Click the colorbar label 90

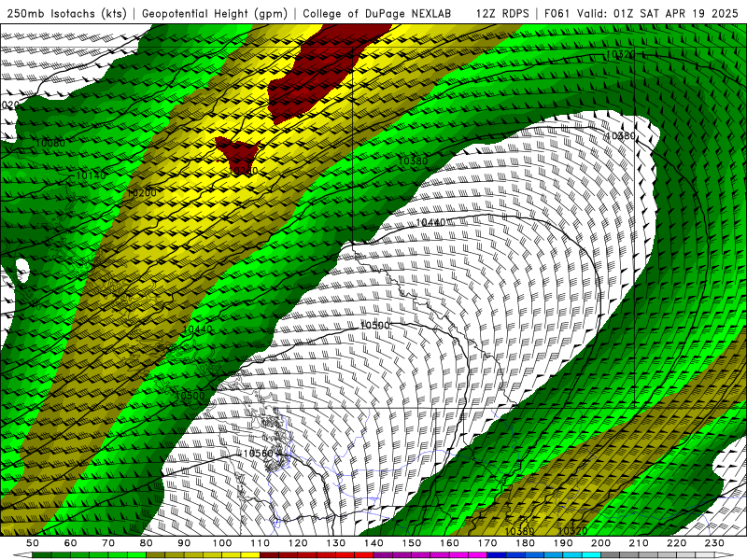(184, 543)
